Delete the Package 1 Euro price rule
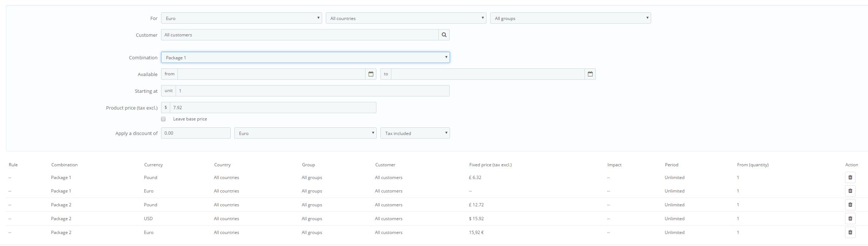Image resolution: width=868 pixels, height=246 pixels. (850, 191)
